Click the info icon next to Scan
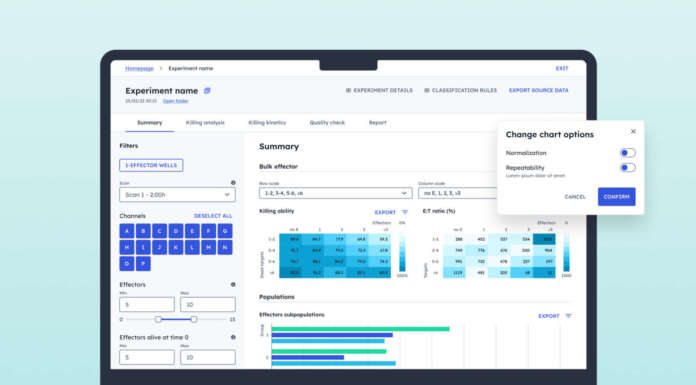Screen dimensions: 696x385 [233, 183]
